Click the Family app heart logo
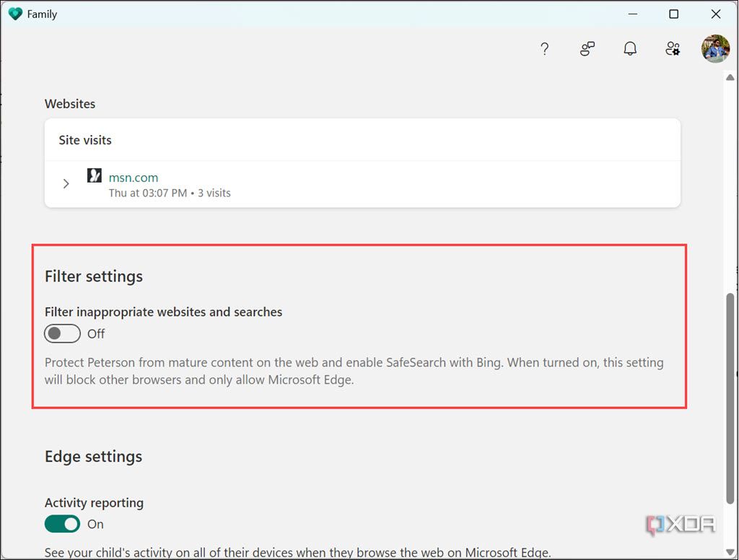Image resolution: width=739 pixels, height=560 pixels. [x=14, y=13]
